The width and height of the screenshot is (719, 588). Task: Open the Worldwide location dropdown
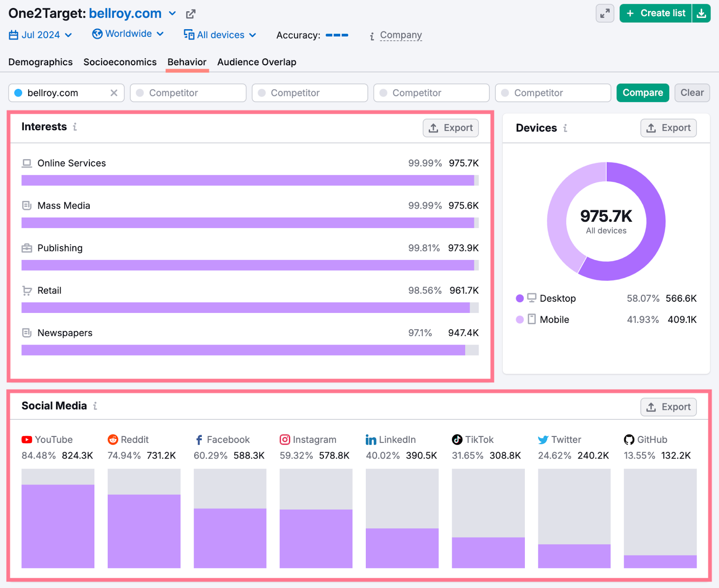(x=128, y=34)
